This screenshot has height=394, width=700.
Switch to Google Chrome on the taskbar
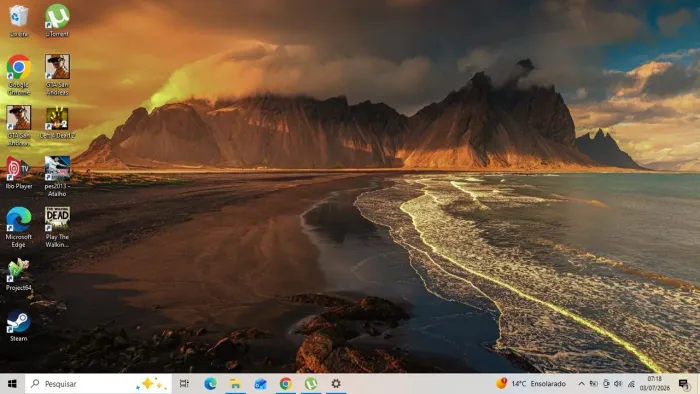click(x=286, y=384)
